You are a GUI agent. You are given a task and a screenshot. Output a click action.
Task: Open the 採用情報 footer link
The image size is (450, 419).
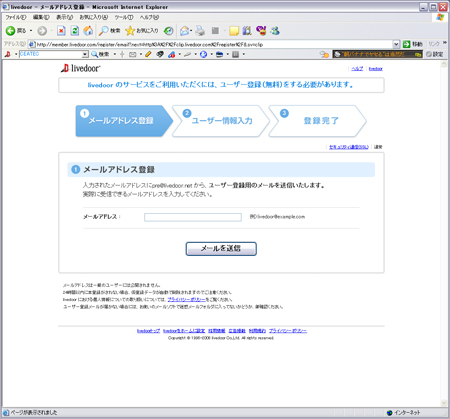tap(217, 331)
